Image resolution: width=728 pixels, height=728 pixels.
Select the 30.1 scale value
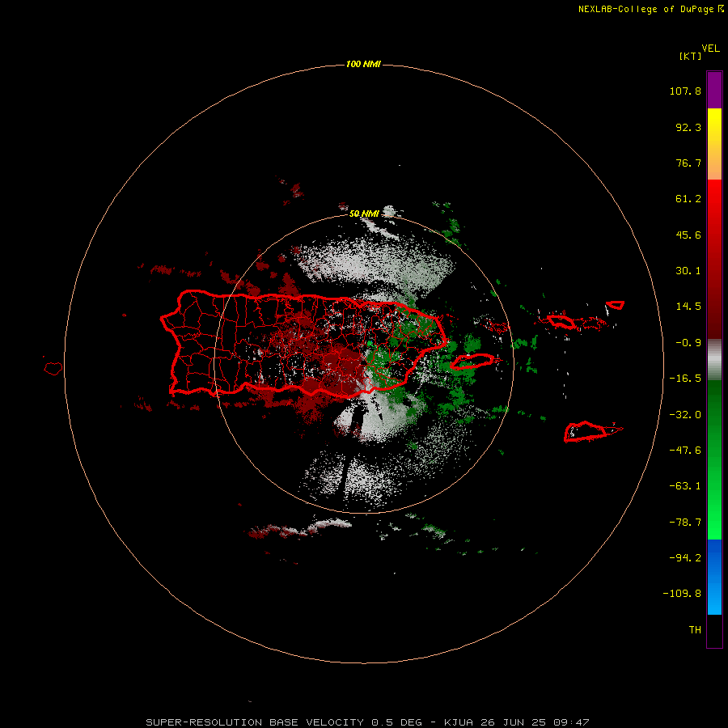(688, 271)
